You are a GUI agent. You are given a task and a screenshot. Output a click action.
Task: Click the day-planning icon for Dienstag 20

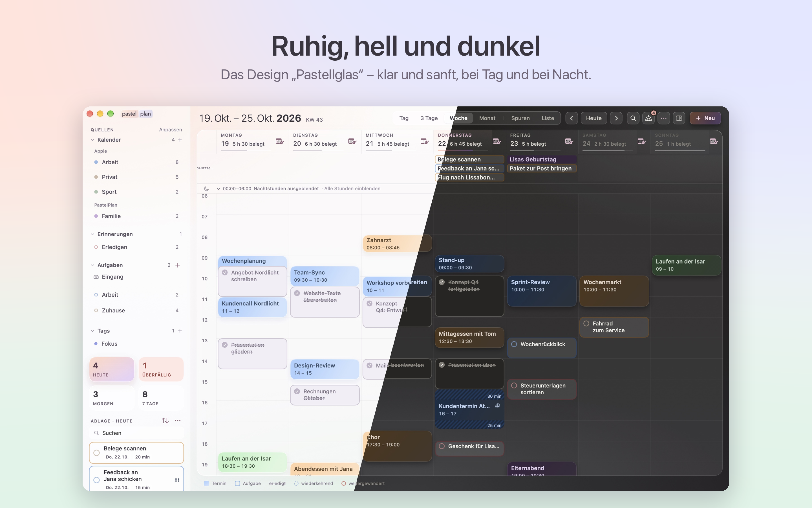pyautogui.click(x=352, y=141)
